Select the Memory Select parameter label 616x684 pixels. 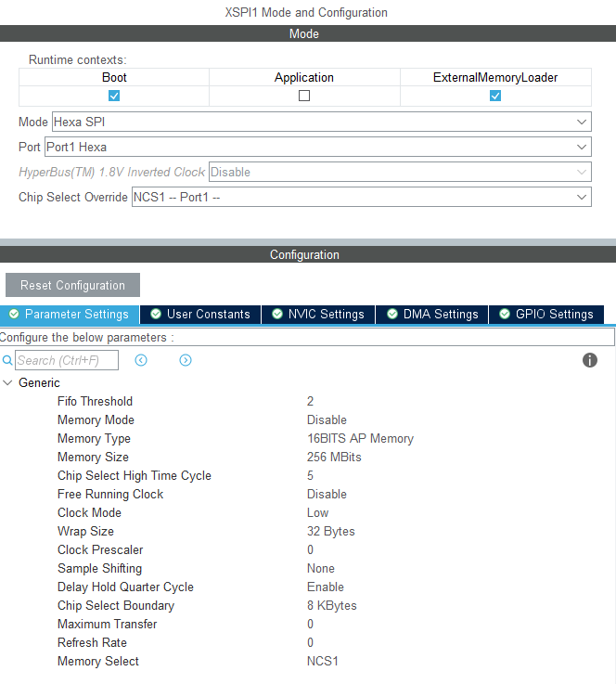coord(98,662)
